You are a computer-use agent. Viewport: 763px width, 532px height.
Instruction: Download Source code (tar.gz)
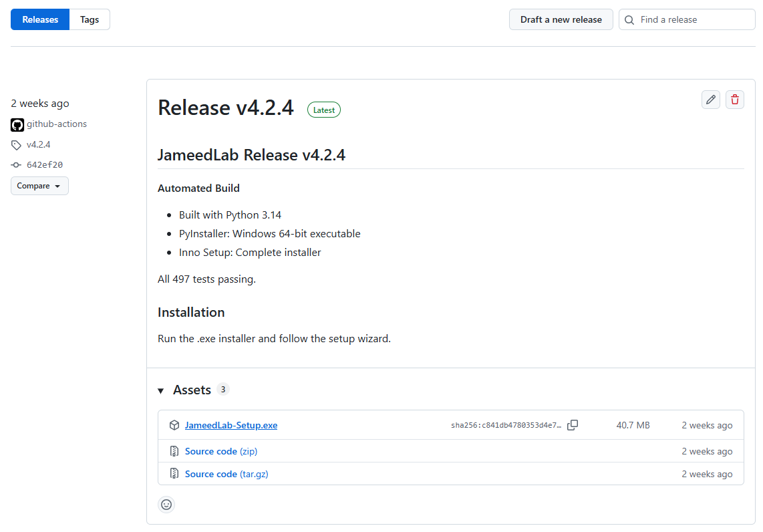point(226,474)
